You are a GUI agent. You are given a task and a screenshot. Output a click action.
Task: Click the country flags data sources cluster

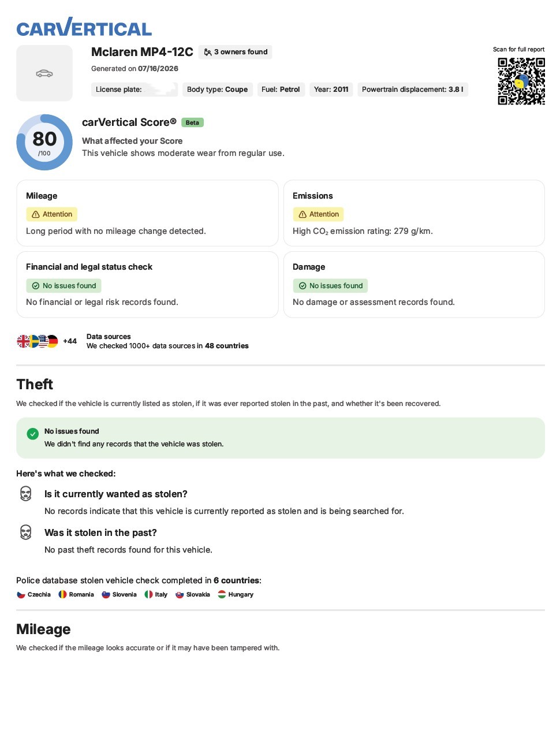38,341
